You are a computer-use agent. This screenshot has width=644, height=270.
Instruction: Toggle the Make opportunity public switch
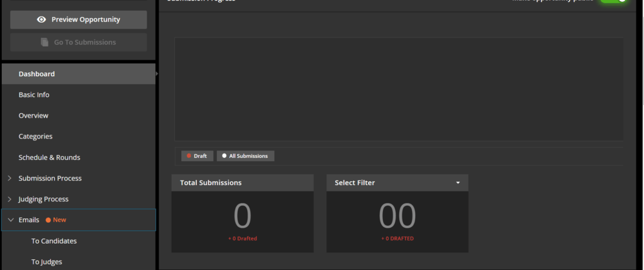[x=614, y=1]
